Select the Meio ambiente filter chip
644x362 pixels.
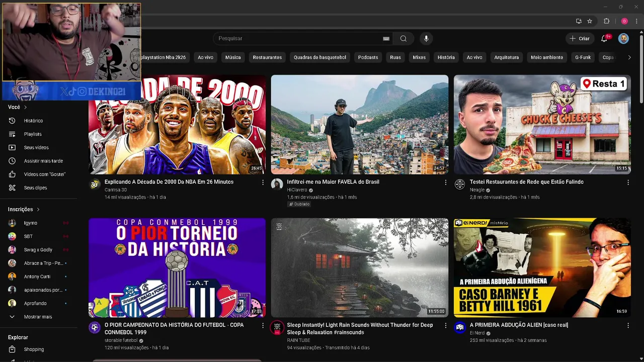[547, 57]
